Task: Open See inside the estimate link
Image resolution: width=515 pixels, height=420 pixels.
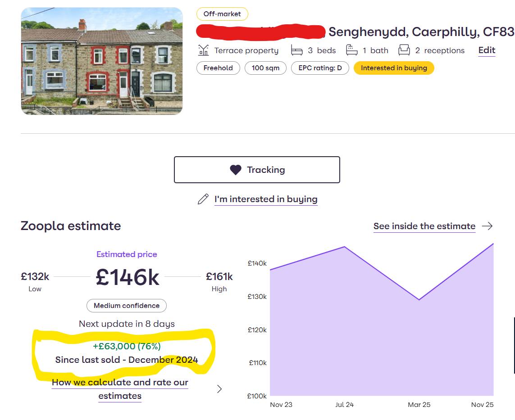Action: click(x=424, y=226)
